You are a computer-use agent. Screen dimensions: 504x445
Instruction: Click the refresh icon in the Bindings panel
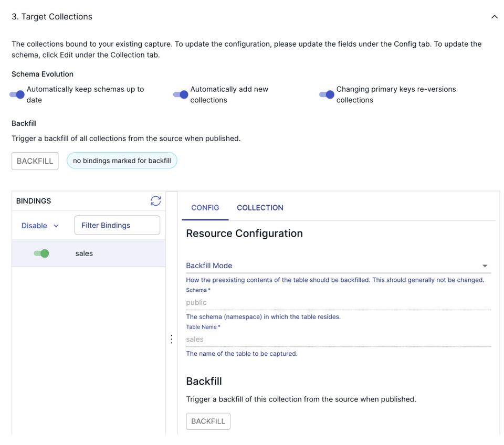tap(155, 201)
